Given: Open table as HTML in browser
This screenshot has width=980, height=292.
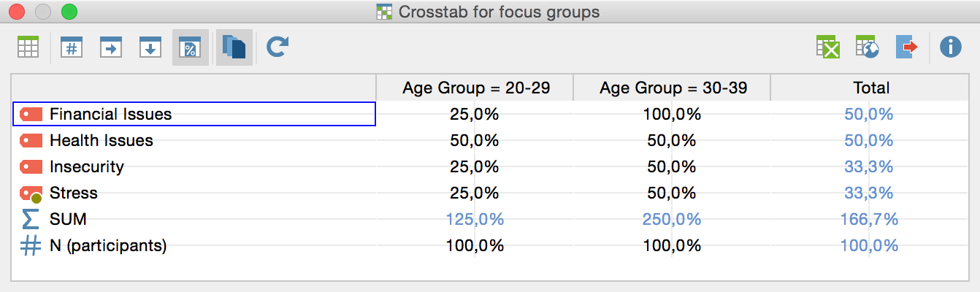Looking at the screenshot, I should pyautogui.click(x=867, y=48).
